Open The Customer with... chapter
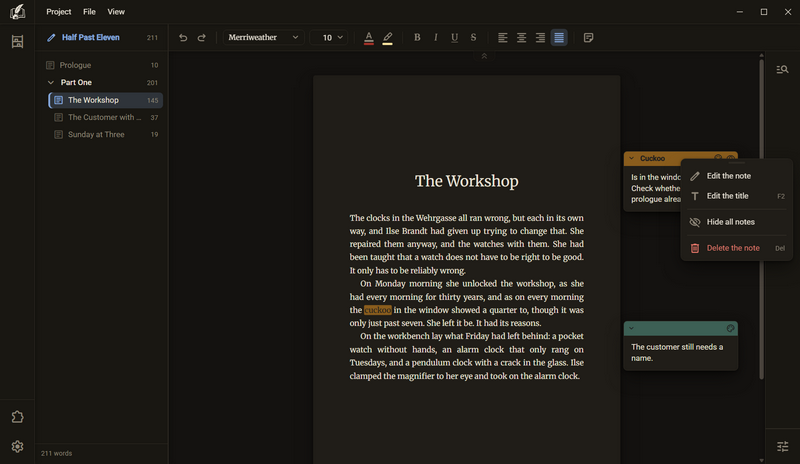This screenshot has height=464, width=800. tap(106, 117)
